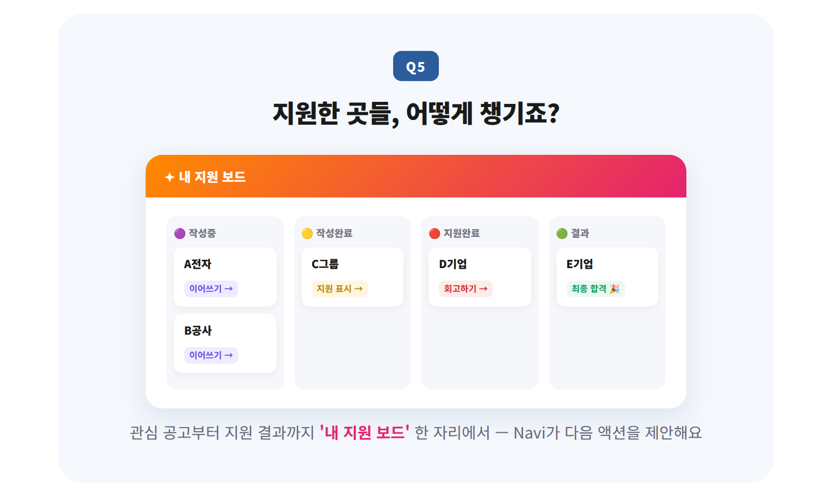Image resolution: width=832 pixels, height=504 pixels.
Task: Open the A전자 card title
Action: (x=198, y=264)
